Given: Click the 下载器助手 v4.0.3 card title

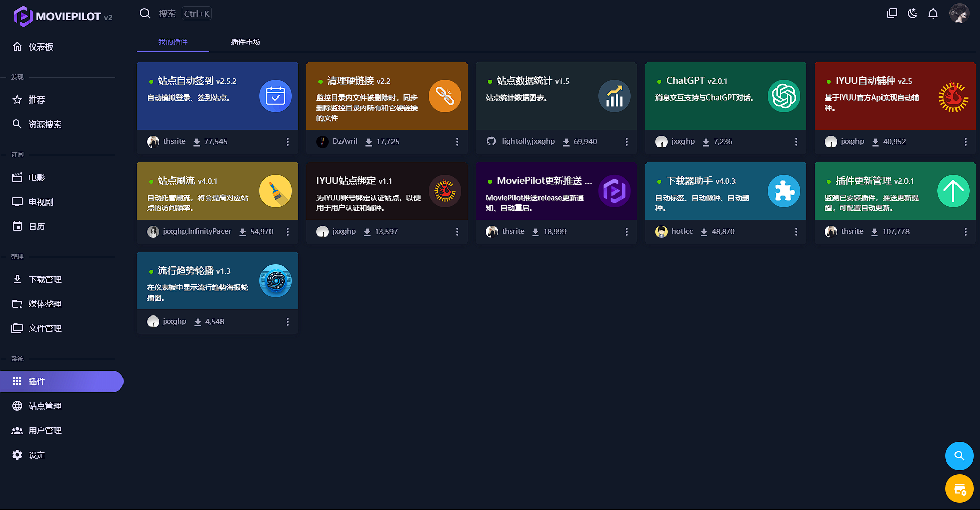Looking at the screenshot, I should coord(701,181).
